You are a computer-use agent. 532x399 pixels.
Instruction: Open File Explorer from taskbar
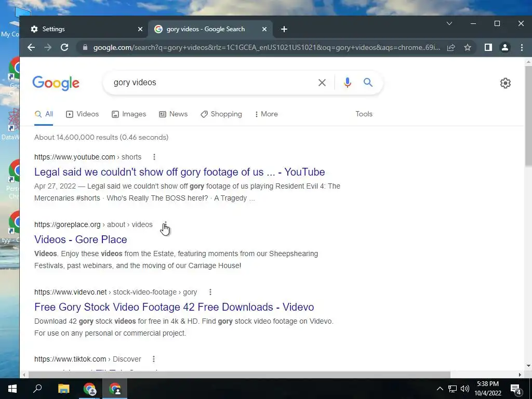click(x=63, y=389)
